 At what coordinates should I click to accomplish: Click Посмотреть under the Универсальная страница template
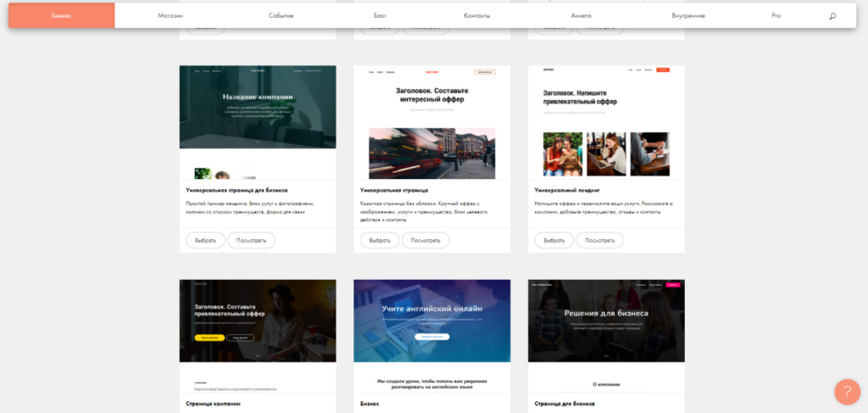click(x=426, y=240)
